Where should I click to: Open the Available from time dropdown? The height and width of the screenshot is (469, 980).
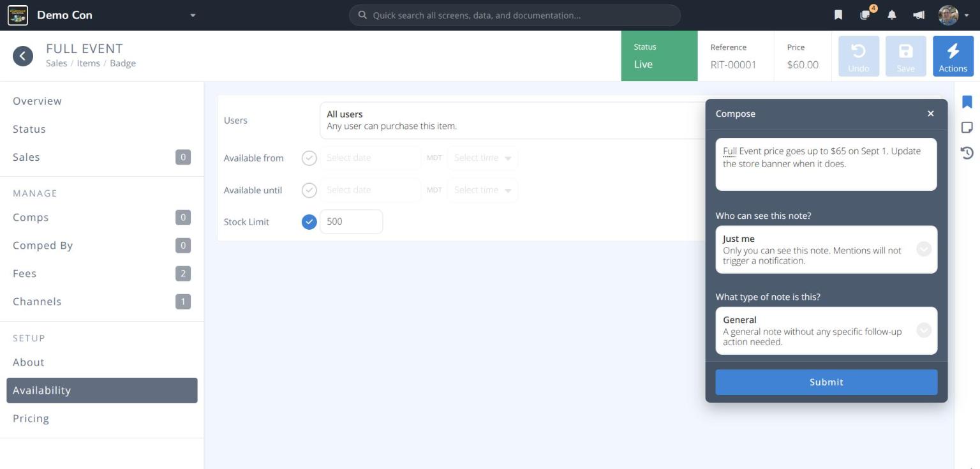(482, 158)
